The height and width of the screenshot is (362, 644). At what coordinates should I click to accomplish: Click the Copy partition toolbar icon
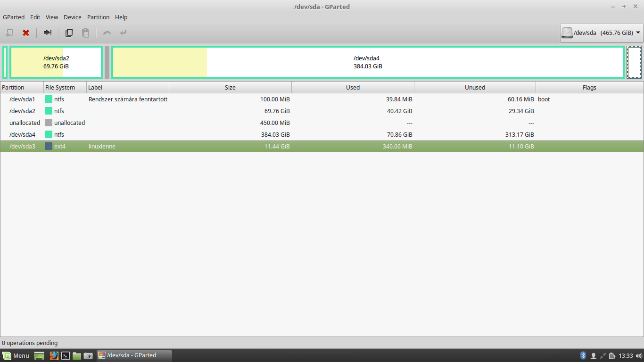[69, 33]
